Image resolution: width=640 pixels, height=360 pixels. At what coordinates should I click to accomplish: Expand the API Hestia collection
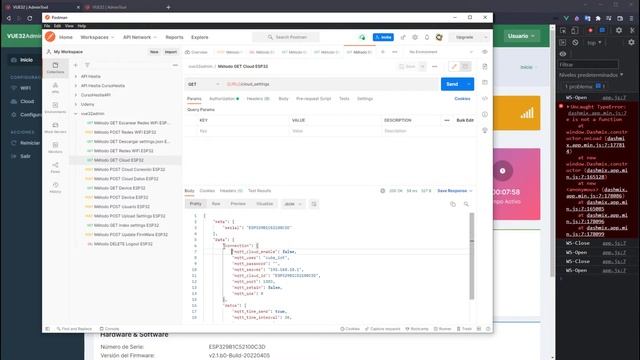tap(76, 76)
